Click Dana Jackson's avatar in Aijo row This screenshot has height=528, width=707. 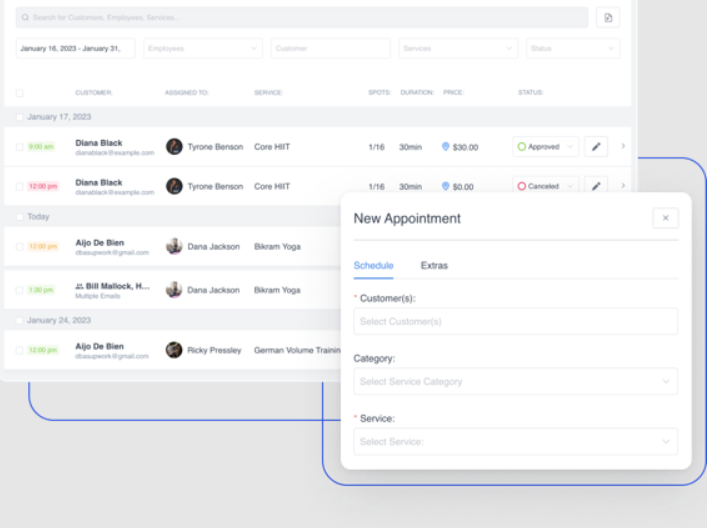[174, 246]
